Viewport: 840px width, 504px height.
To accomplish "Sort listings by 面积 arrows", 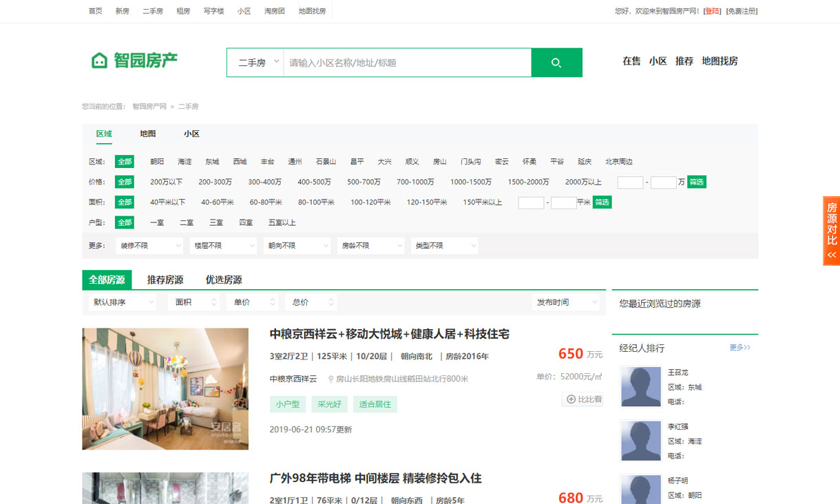I will 214,302.
